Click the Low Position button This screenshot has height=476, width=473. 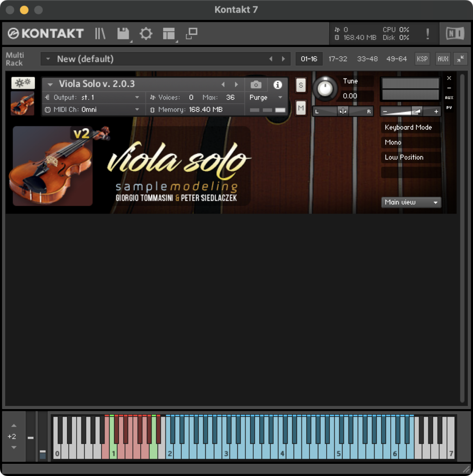[404, 157]
